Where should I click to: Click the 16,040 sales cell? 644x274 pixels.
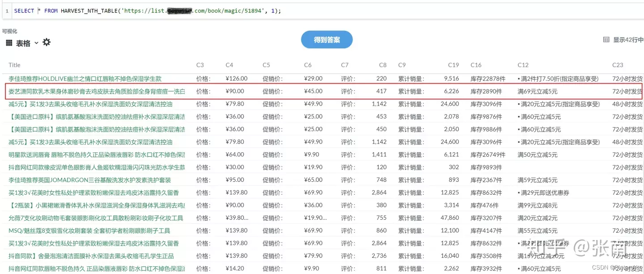(x=450, y=256)
